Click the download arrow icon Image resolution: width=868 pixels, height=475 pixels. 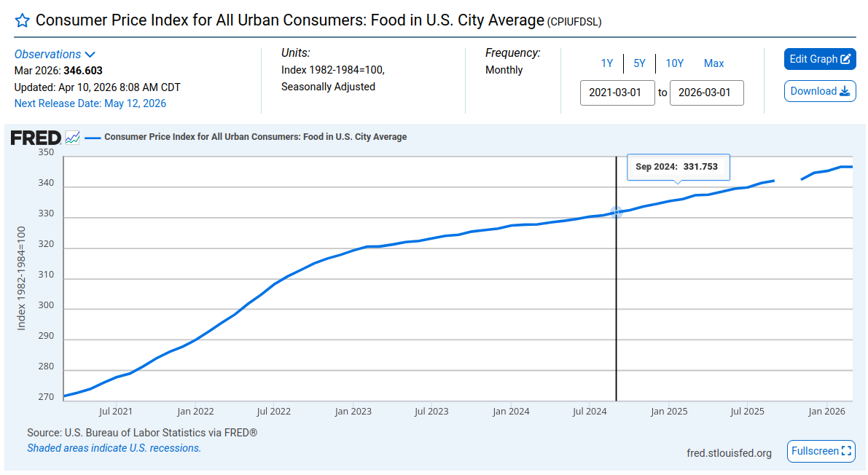845,91
